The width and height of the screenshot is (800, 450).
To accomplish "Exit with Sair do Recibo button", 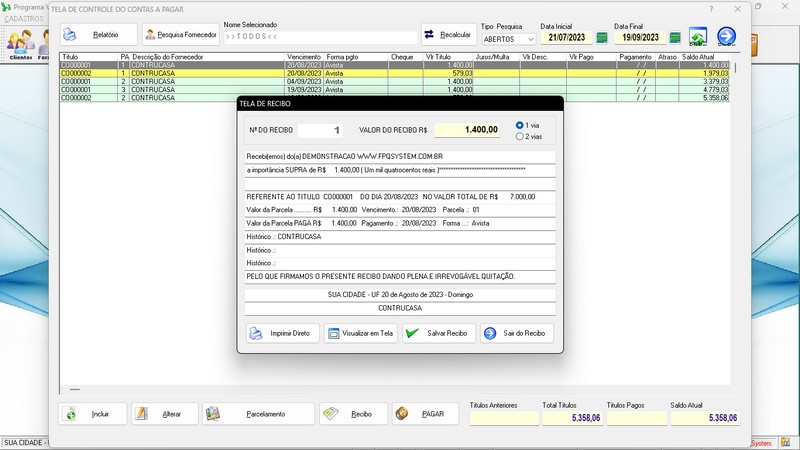I will [516, 333].
